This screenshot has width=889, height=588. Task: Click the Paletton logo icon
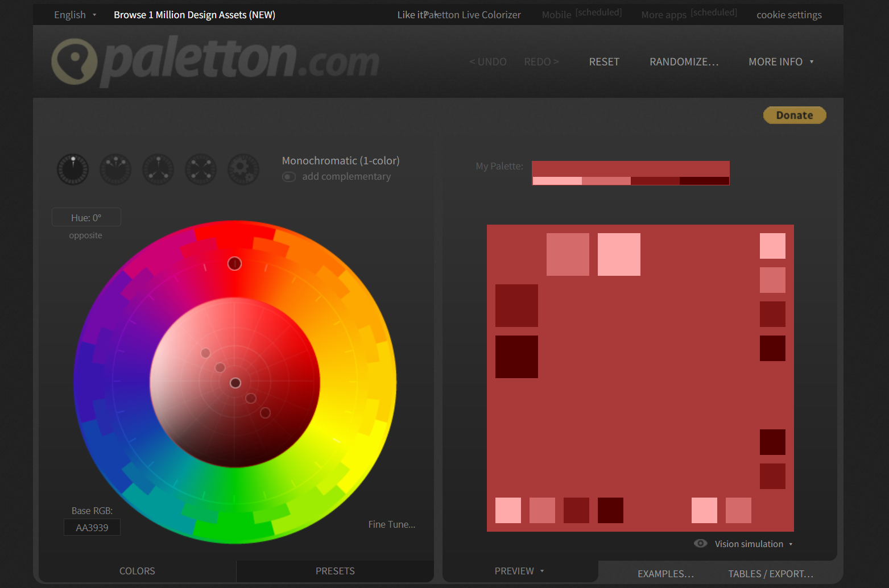coord(75,61)
